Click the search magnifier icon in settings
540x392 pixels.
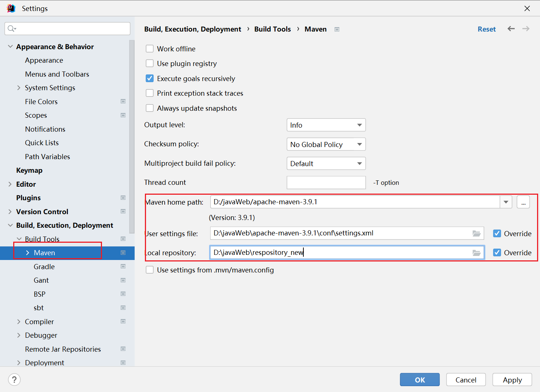point(12,29)
